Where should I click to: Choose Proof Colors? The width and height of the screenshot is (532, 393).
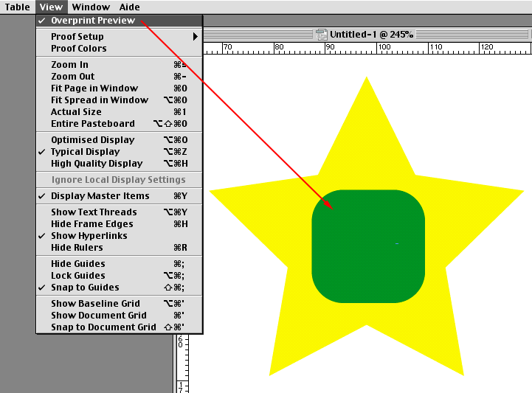120,48
